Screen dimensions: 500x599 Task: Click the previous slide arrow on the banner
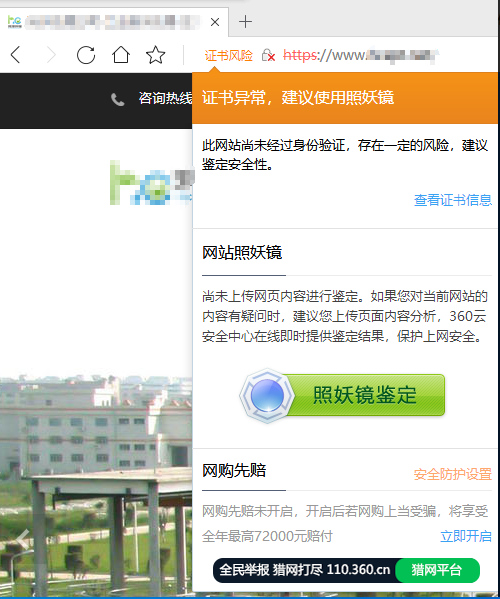23,539
